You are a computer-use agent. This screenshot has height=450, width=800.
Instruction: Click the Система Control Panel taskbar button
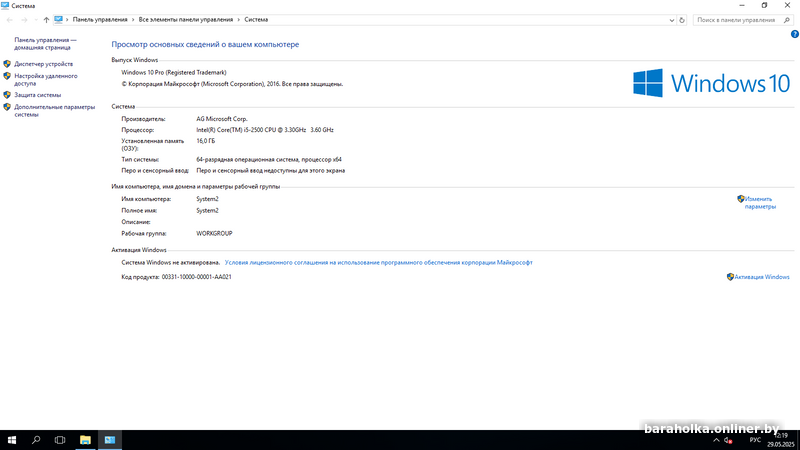(x=110, y=440)
